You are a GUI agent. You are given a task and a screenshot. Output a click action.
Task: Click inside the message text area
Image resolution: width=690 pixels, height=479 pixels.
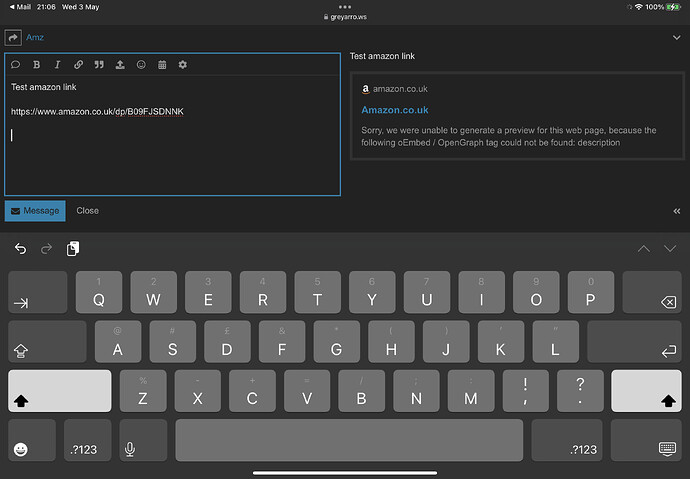[172, 135]
